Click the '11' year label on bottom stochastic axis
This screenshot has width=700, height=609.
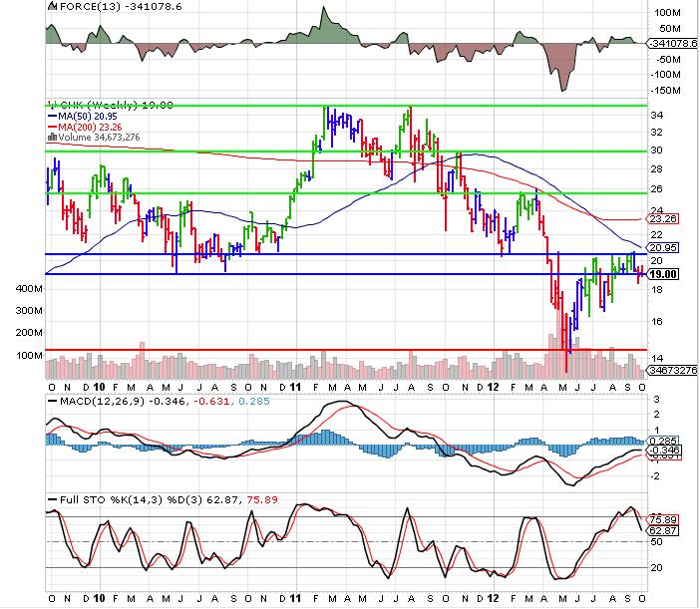point(295,598)
